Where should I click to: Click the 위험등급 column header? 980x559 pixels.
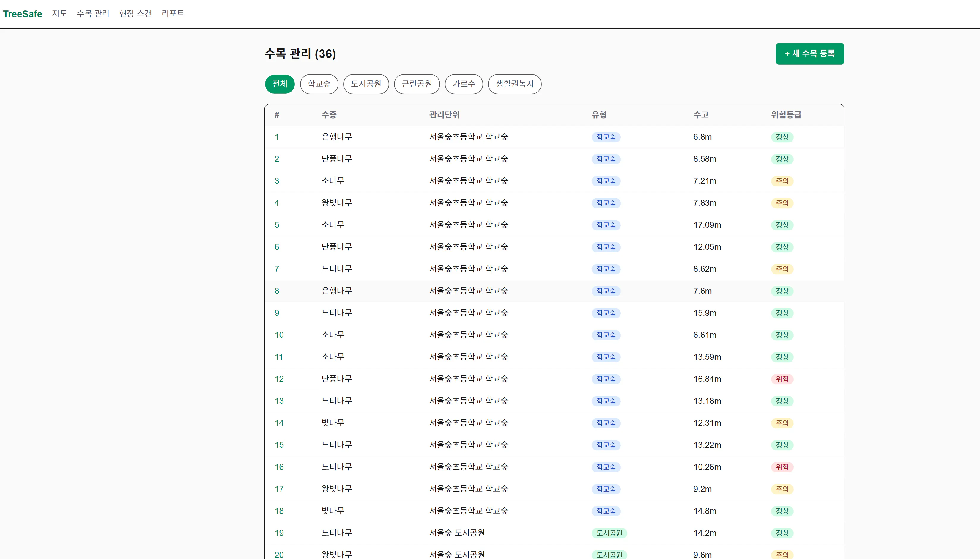tap(786, 115)
